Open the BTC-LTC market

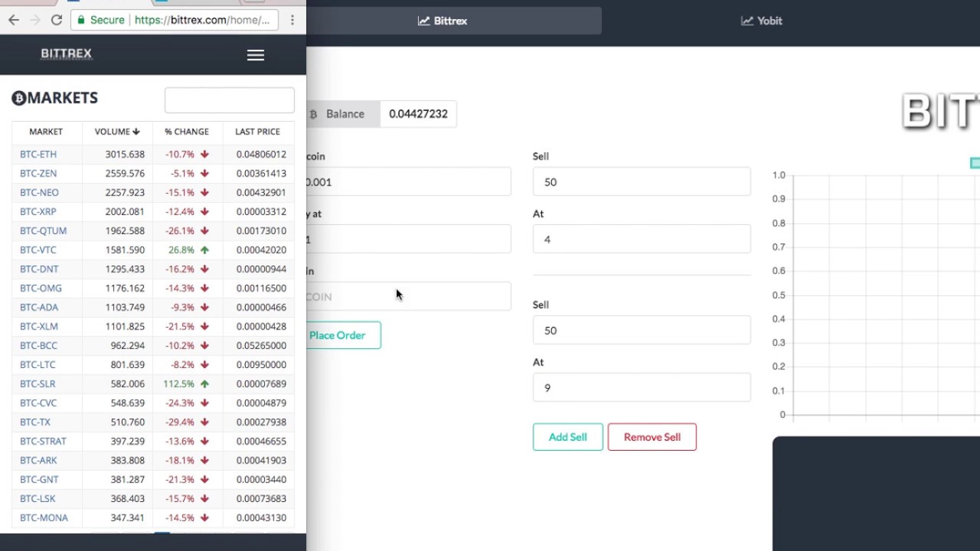38,365
